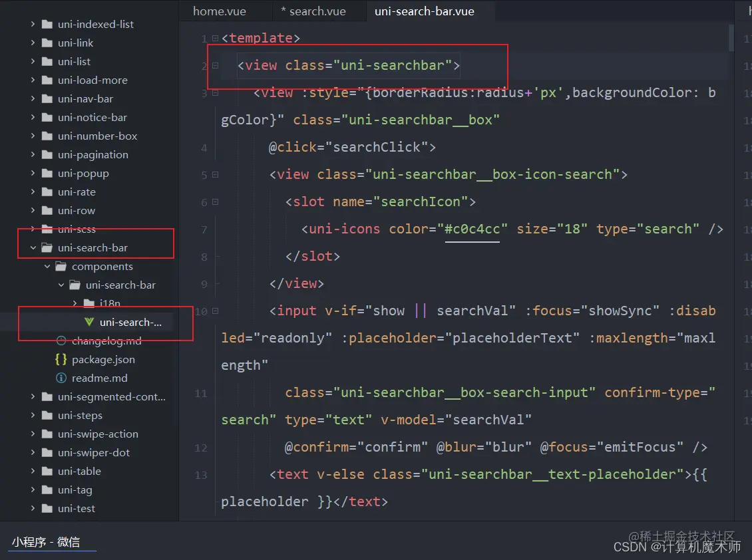This screenshot has height=560, width=752.
Task: Click the editor vertical scrollbar thumb
Action: (731, 37)
